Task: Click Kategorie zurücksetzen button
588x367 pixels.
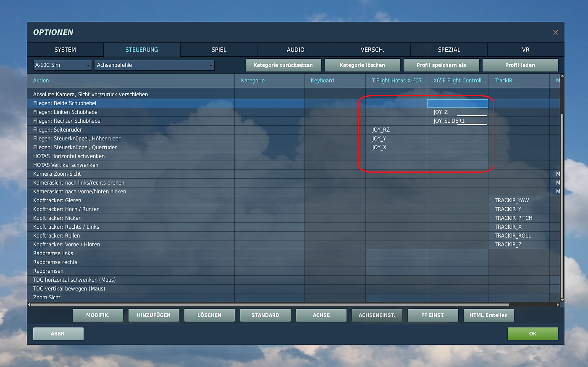Action: coord(283,65)
